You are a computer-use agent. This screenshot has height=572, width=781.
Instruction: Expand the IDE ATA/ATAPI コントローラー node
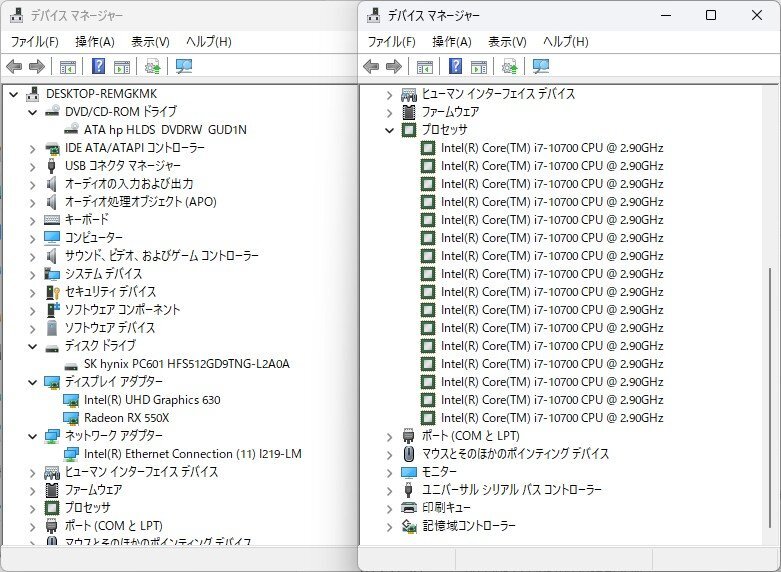coord(33,148)
